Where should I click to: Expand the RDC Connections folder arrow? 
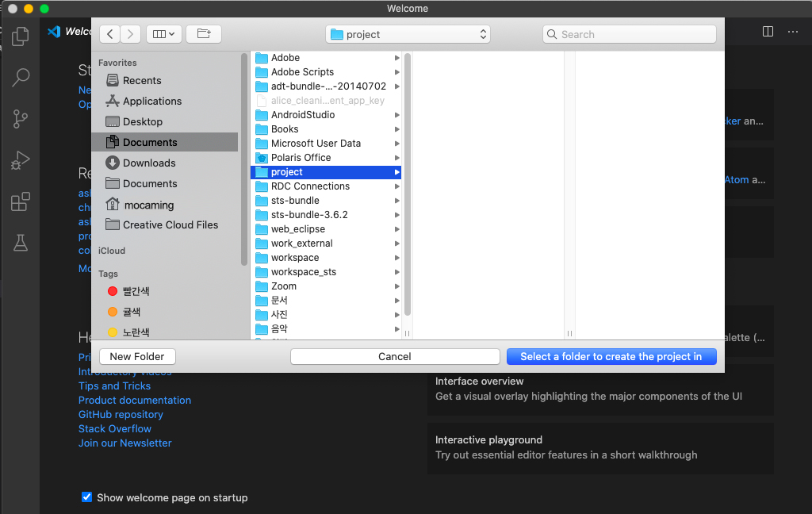(396, 186)
